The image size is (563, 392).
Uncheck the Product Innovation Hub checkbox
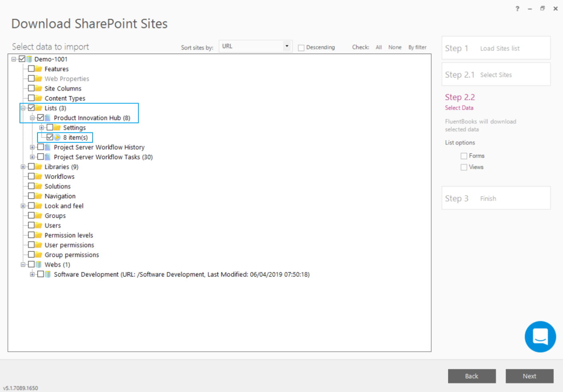tap(40, 117)
